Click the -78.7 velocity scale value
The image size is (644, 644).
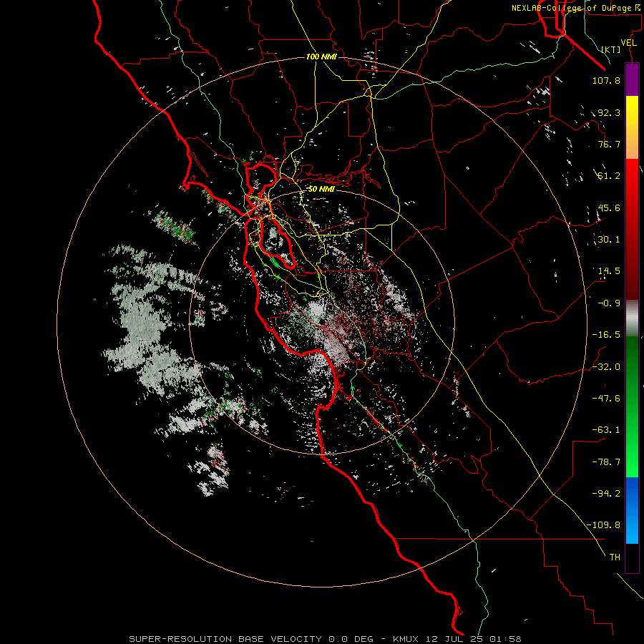point(606,462)
